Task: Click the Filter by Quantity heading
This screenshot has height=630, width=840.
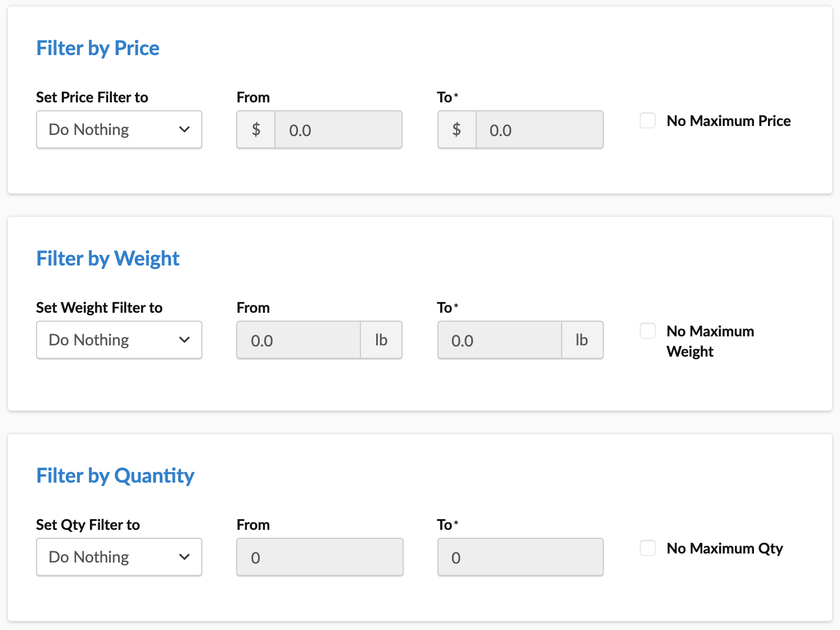Action: pos(115,476)
